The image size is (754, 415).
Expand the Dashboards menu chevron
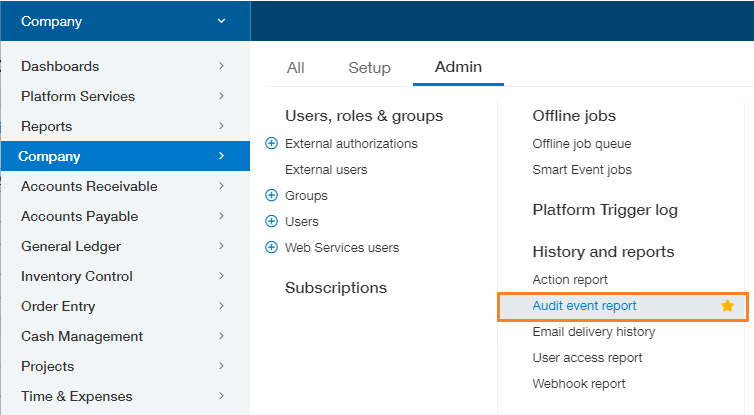(221, 66)
